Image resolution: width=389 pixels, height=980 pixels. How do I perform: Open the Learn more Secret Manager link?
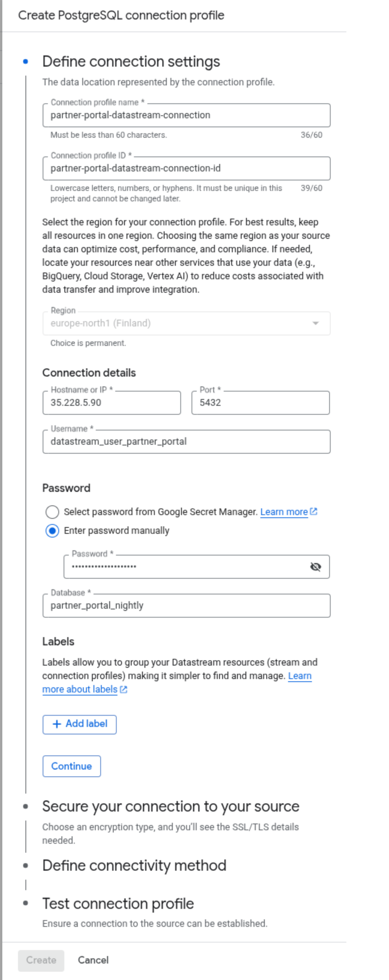(x=284, y=512)
